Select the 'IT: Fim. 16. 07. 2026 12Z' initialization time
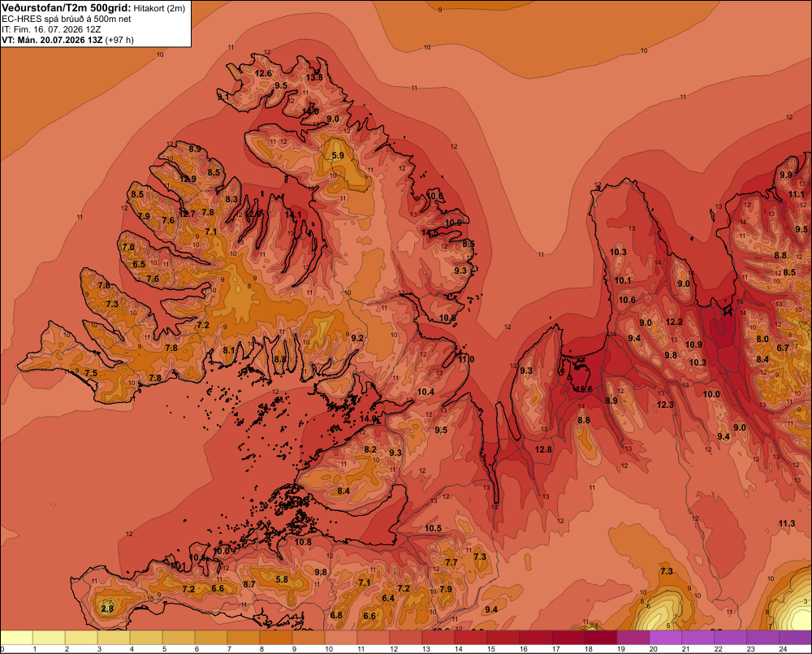Viewport: 812px width, 654px height. [x=53, y=29]
